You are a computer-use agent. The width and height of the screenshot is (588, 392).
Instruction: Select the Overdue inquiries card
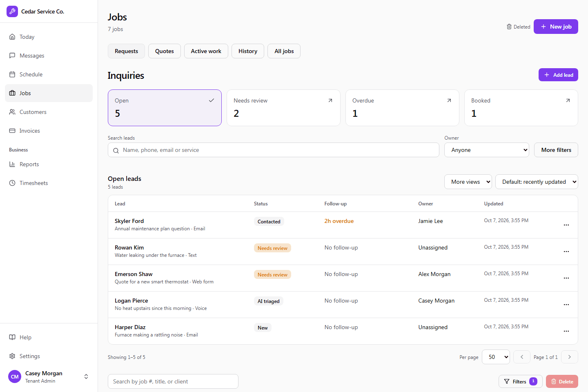coord(402,108)
